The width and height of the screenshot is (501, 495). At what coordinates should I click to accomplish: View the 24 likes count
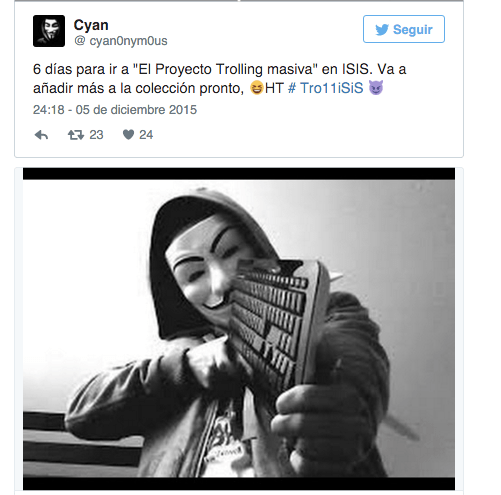coord(146,135)
